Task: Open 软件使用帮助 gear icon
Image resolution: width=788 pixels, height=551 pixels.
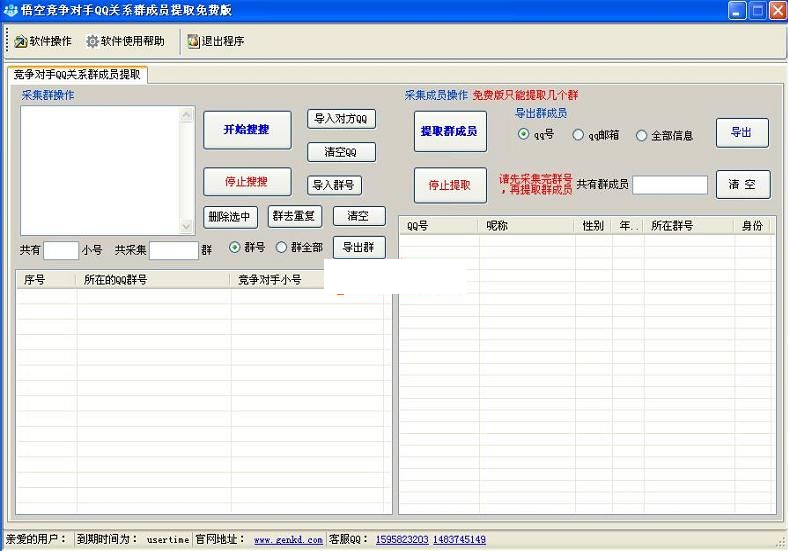Action: click(x=92, y=42)
